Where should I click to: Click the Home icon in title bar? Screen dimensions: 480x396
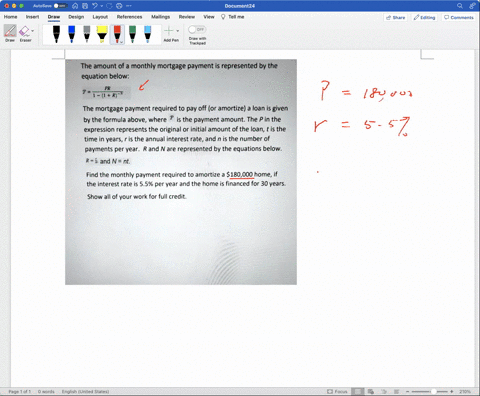pyautogui.click(x=75, y=6)
